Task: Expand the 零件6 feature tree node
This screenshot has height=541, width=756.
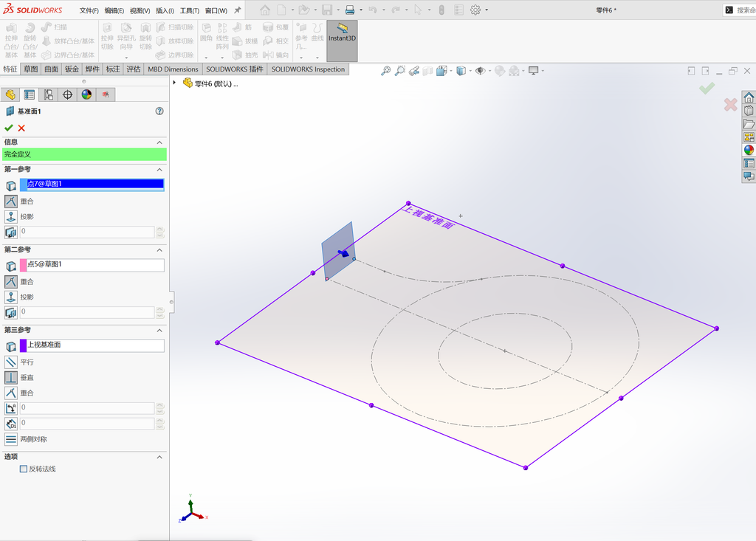Action: [x=174, y=83]
